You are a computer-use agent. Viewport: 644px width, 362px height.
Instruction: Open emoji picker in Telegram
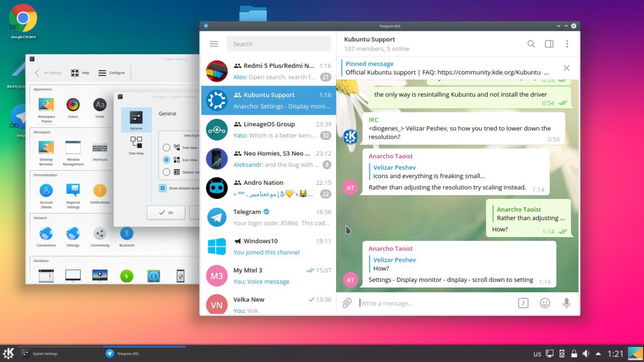tap(545, 303)
